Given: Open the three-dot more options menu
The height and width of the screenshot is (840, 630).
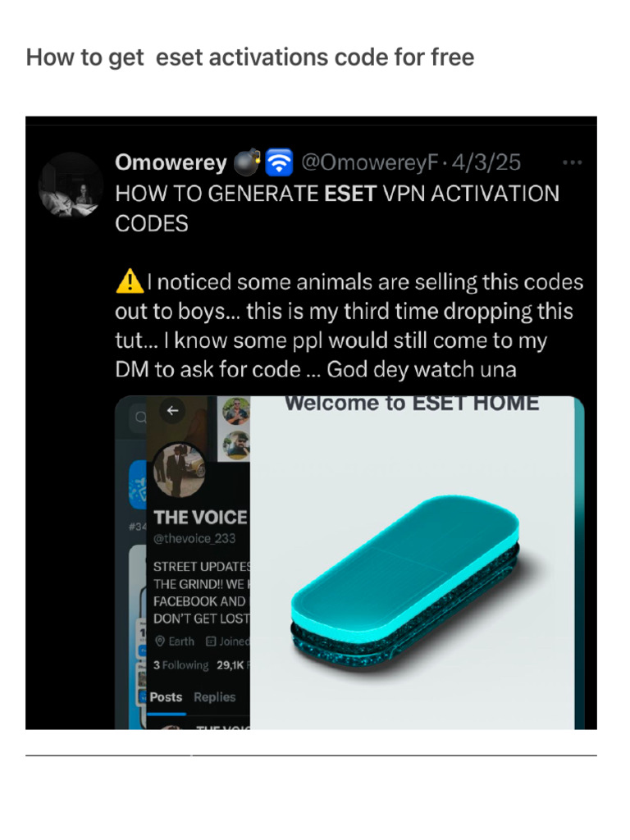Looking at the screenshot, I should tap(572, 162).
